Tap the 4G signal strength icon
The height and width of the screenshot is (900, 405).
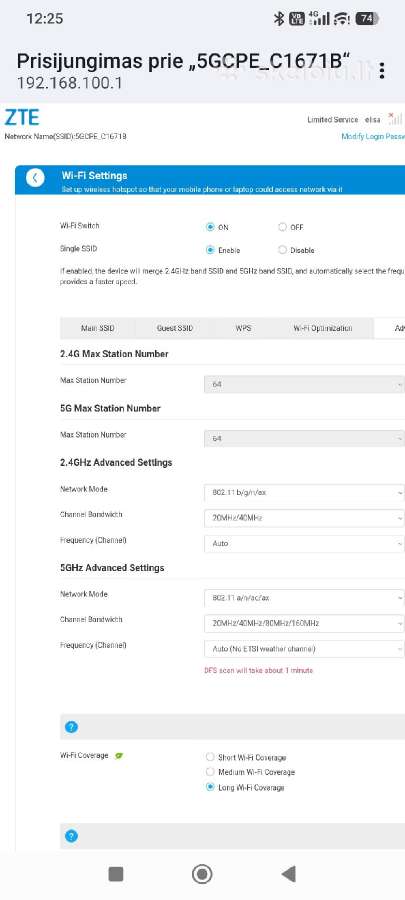pyautogui.click(x=319, y=18)
